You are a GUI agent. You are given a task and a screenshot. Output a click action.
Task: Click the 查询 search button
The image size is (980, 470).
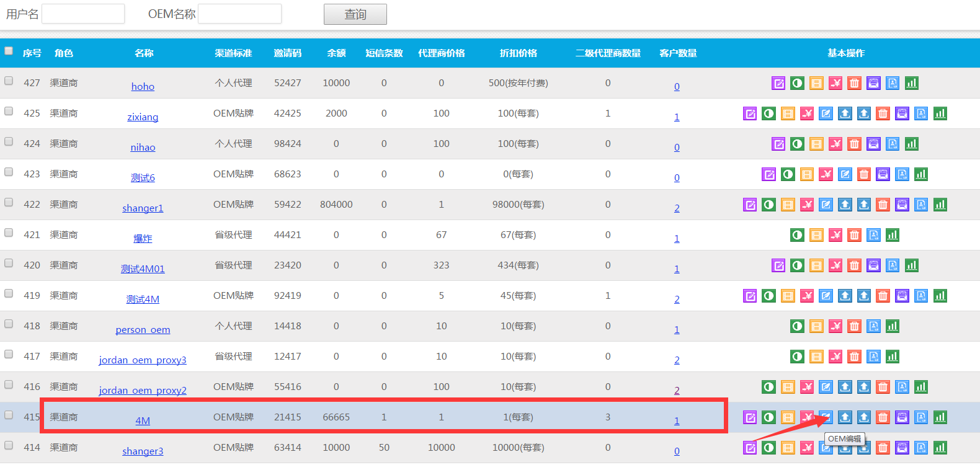(x=355, y=14)
